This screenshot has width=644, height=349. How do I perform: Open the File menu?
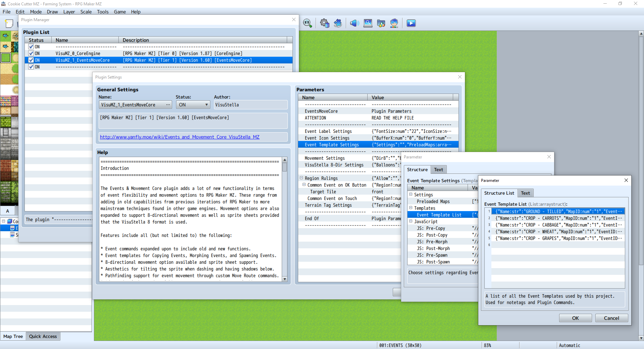6,12
